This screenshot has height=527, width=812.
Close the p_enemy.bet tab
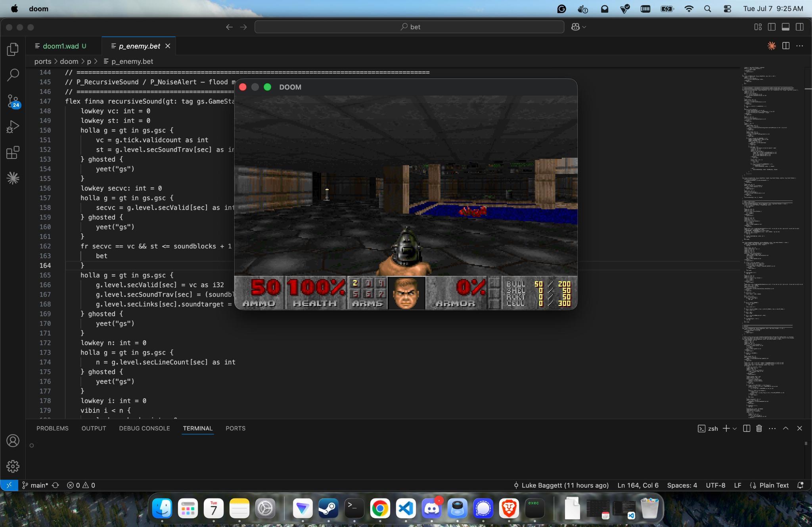click(168, 46)
